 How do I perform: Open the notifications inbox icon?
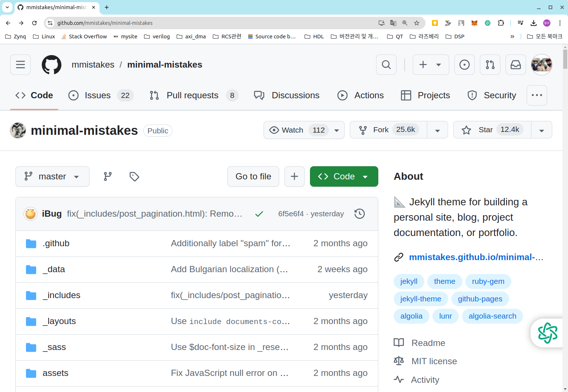click(515, 65)
